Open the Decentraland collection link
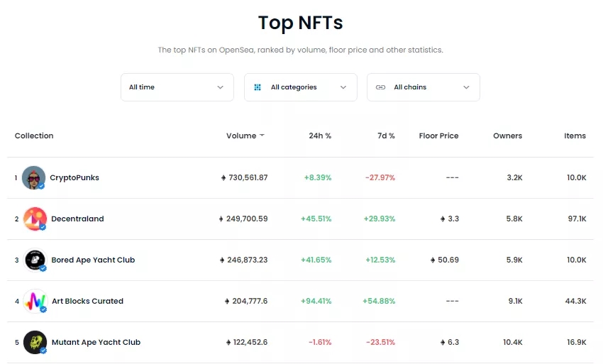603x364 pixels. coord(77,219)
